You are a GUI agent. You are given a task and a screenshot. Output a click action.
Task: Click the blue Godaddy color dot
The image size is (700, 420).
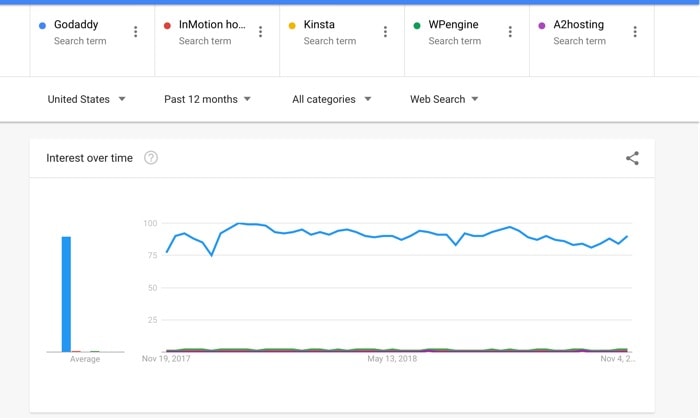coord(42,25)
